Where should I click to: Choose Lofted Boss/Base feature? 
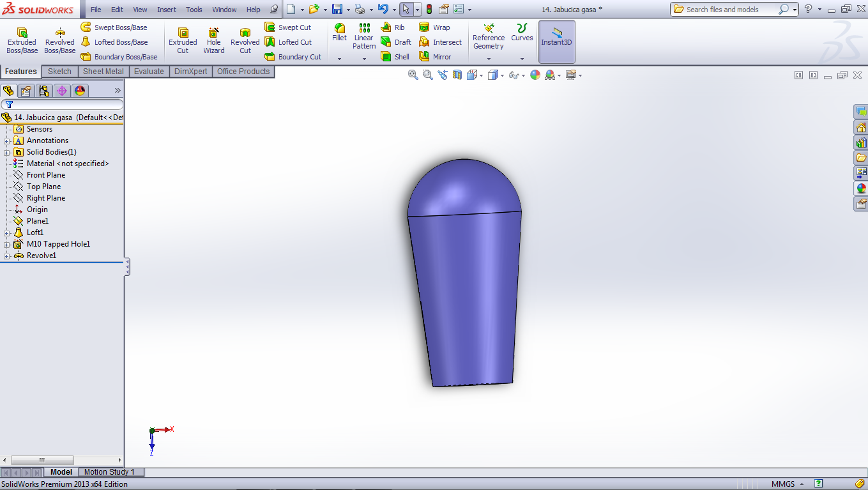(x=114, y=42)
